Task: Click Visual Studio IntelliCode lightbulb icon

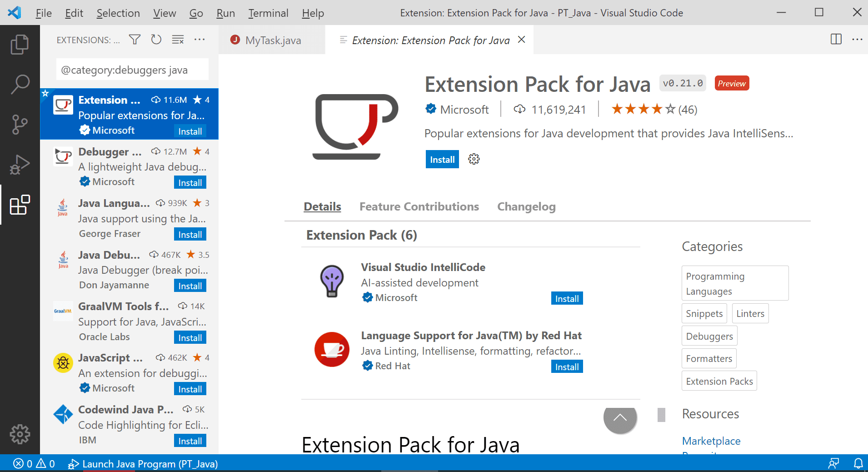Action: 332,281
